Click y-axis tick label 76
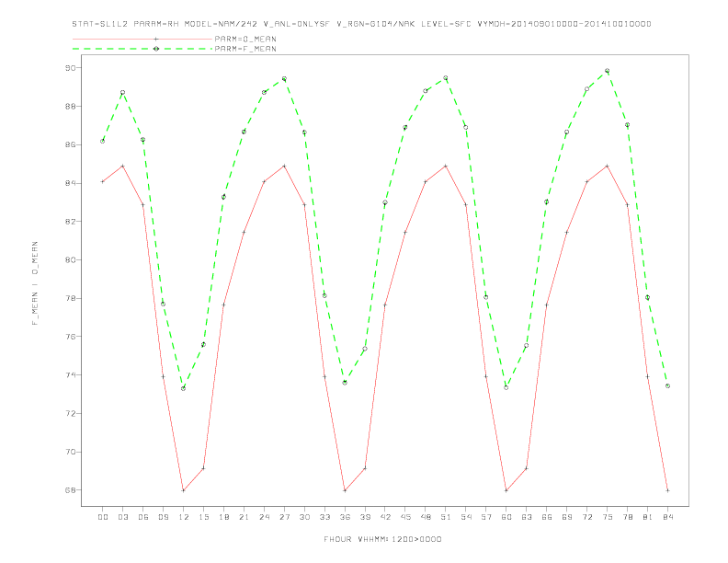Screen dimensions: 728x563 click(70, 337)
